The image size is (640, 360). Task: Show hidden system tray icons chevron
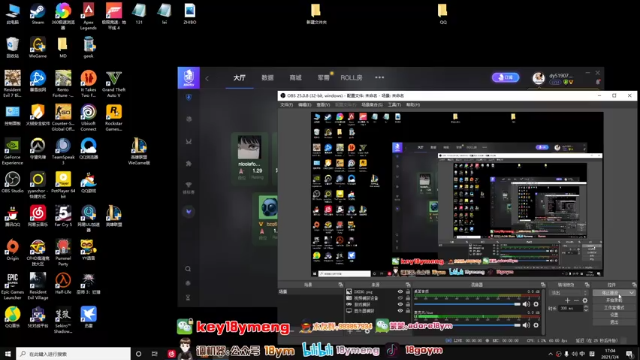pos(550,354)
